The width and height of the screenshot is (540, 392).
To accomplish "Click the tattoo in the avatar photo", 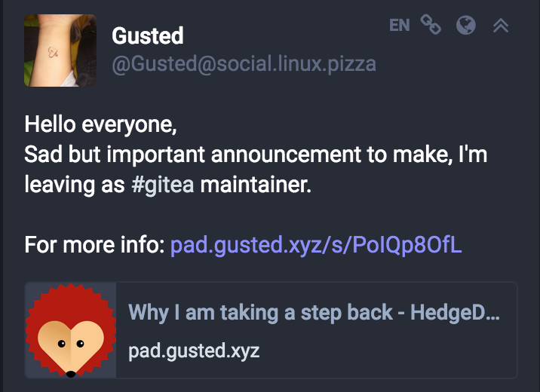I will 53,52.
